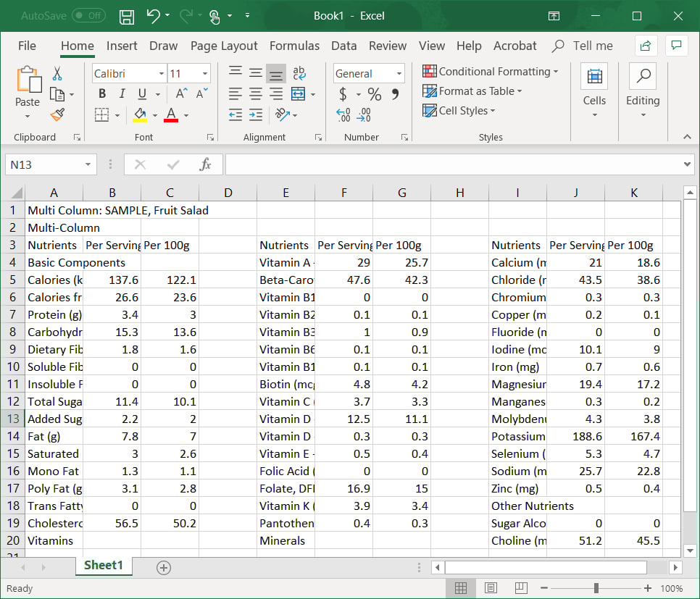The image size is (700, 599).
Task: Open Conditional Formatting options
Action: [x=491, y=72]
